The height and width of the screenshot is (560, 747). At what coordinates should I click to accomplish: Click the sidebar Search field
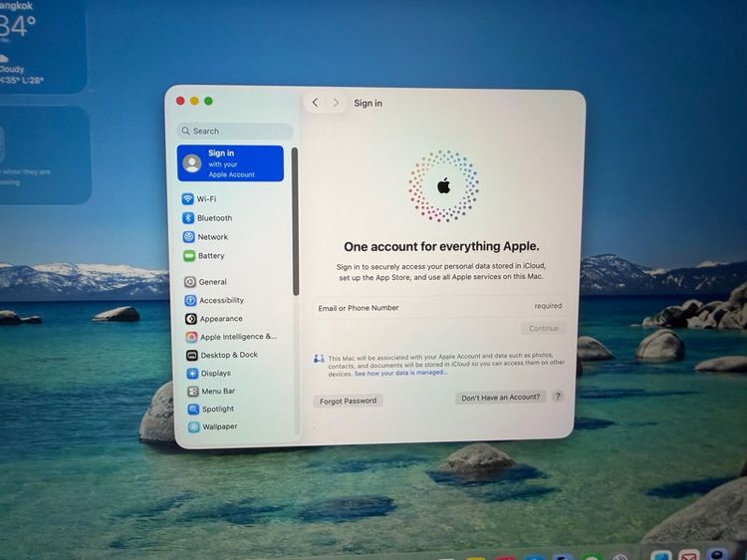pyautogui.click(x=234, y=132)
